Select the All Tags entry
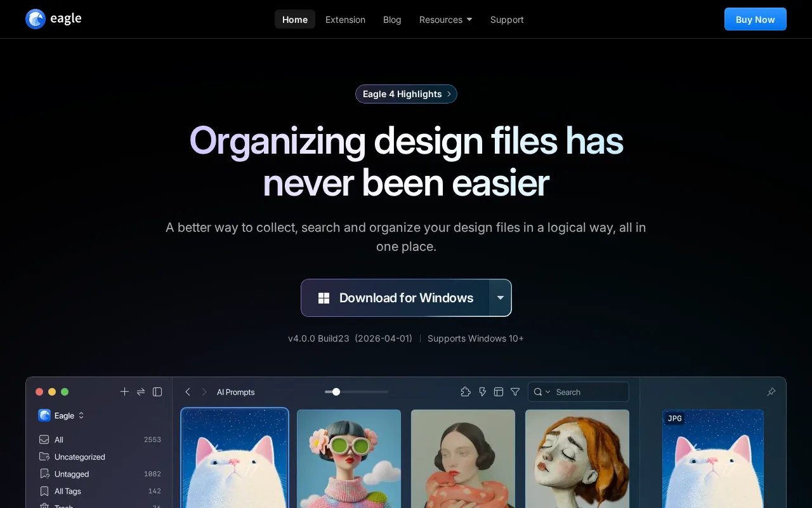 [100, 491]
